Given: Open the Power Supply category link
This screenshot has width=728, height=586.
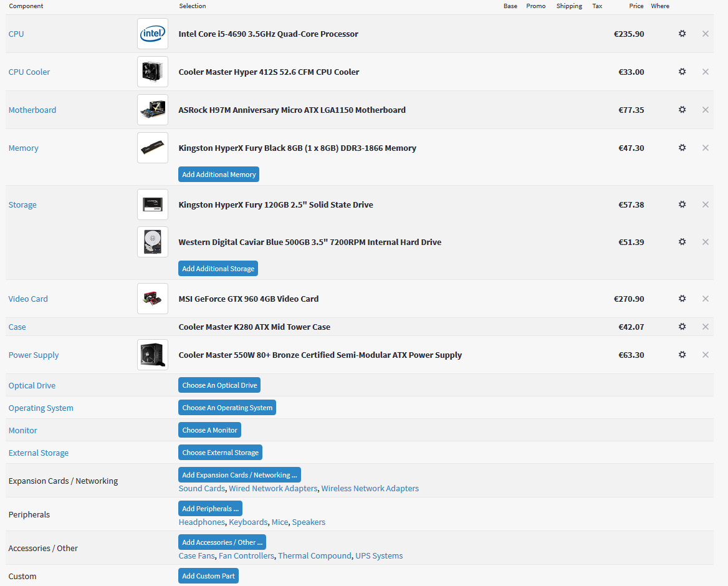Looking at the screenshot, I should [34, 355].
